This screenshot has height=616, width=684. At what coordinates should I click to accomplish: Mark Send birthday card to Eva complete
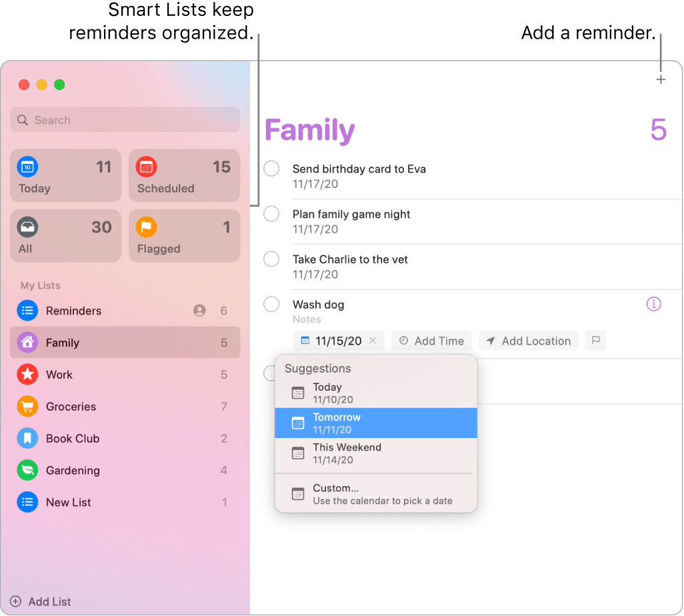click(271, 169)
